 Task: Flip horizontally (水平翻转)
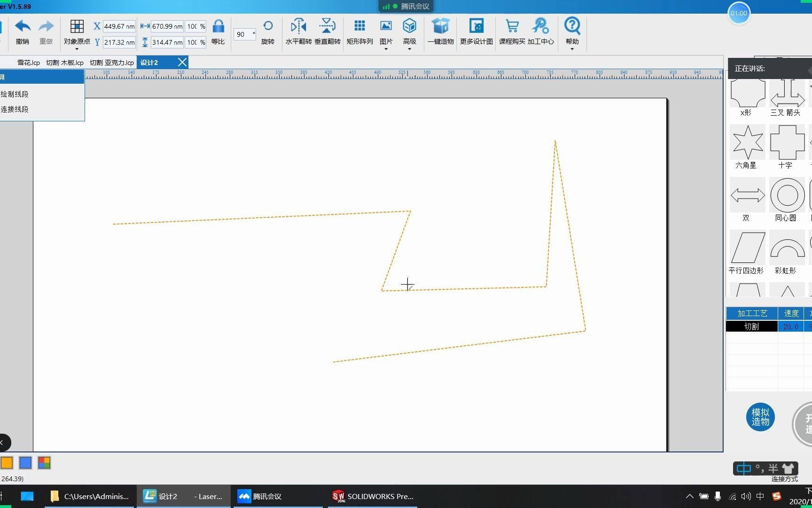tap(299, 32)
